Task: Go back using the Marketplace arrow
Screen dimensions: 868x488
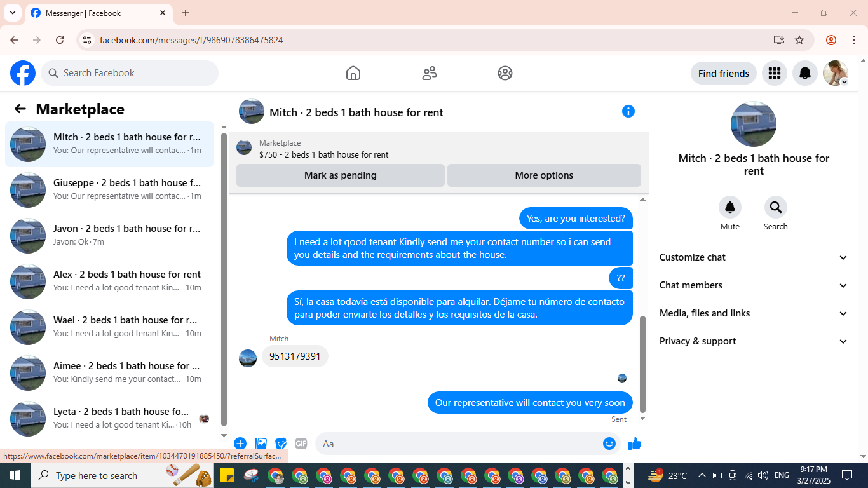Action: [20, 109]
